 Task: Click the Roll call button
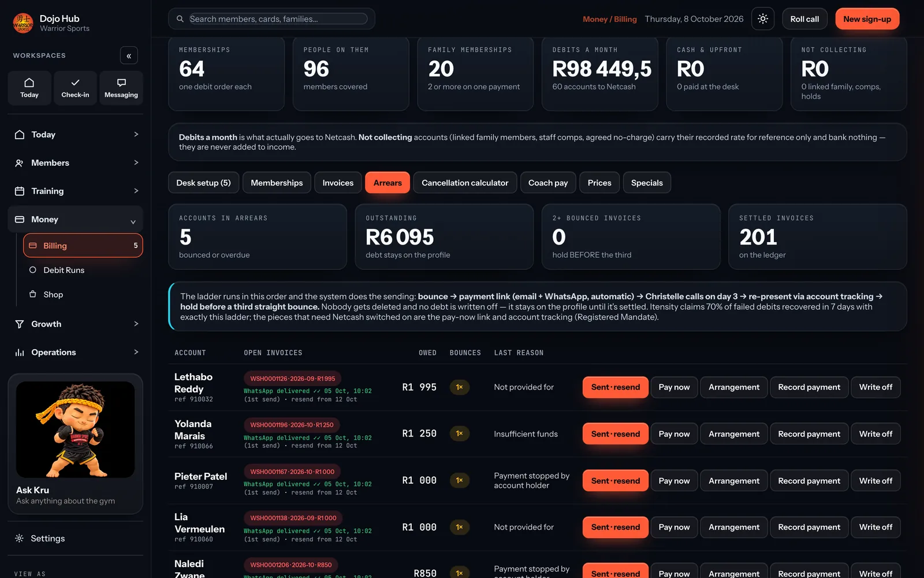click(804, 19)
